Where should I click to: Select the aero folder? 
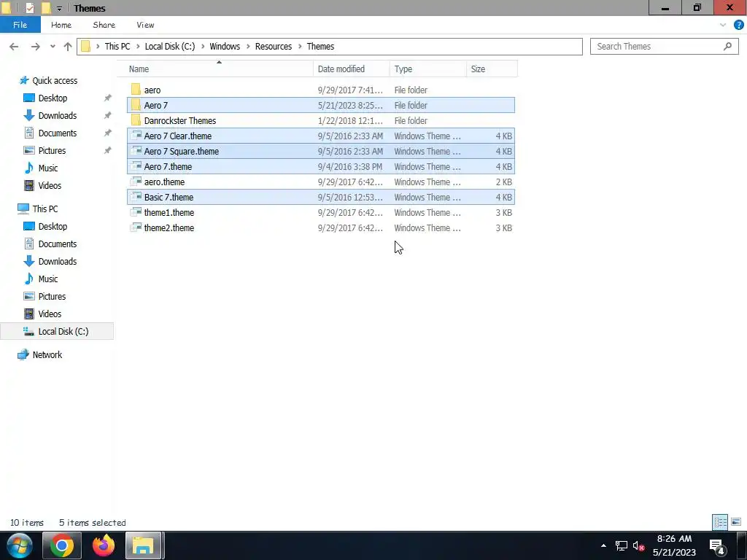(321, 90)
